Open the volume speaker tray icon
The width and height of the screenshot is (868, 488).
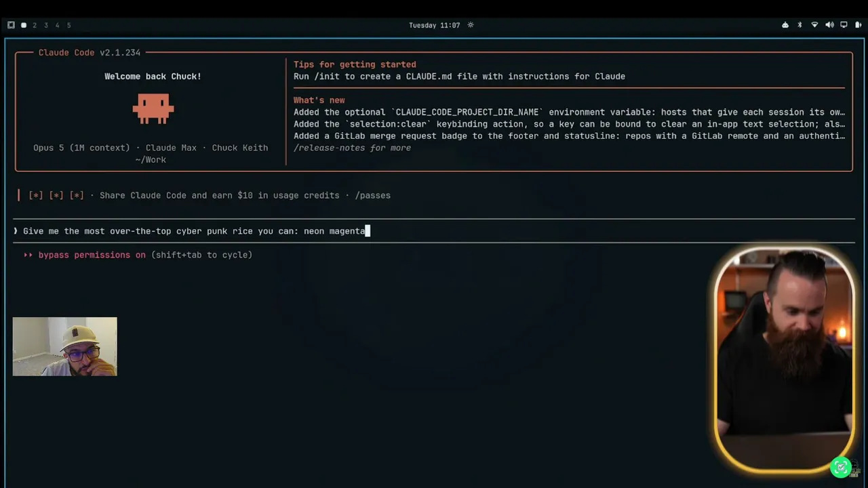(x=829, y=25)
